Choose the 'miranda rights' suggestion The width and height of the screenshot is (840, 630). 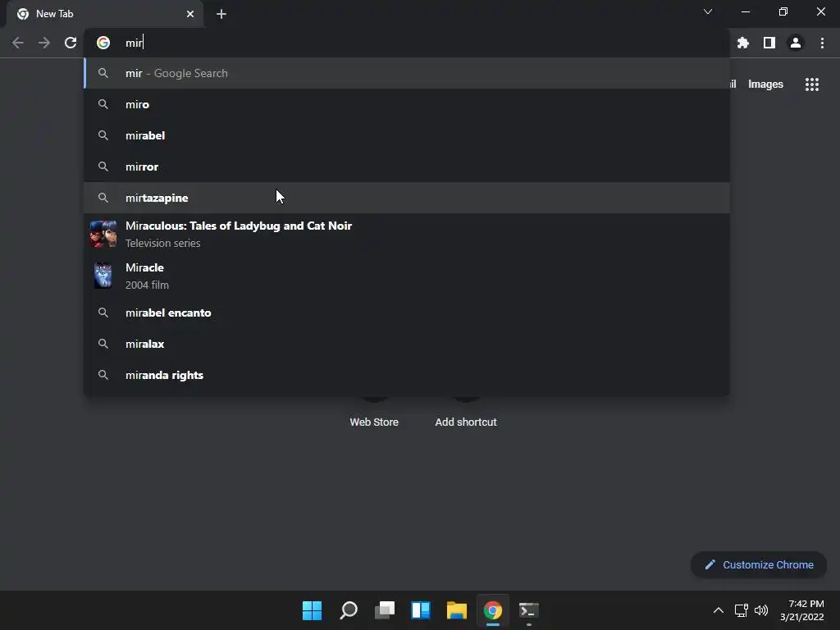tap(407, 375)
